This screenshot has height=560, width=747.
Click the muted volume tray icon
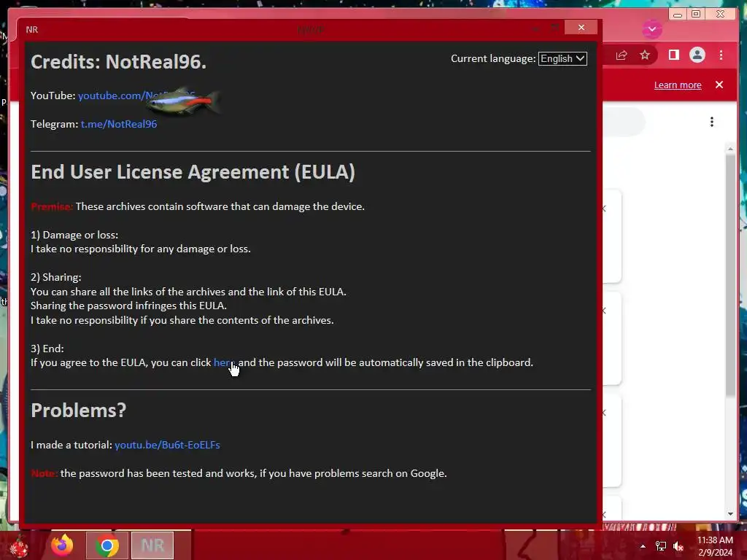point(678,546)
